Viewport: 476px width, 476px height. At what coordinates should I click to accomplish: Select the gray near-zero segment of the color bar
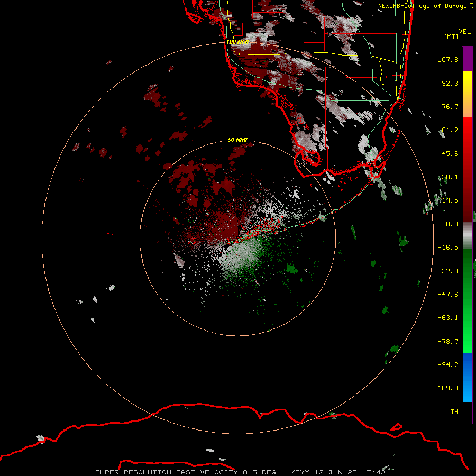(467, 235)
